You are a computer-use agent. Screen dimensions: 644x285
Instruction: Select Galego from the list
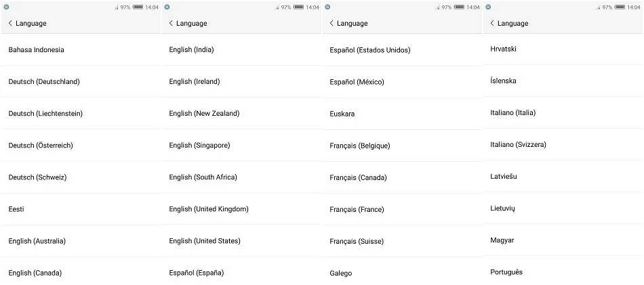click(x=341, y=273)
